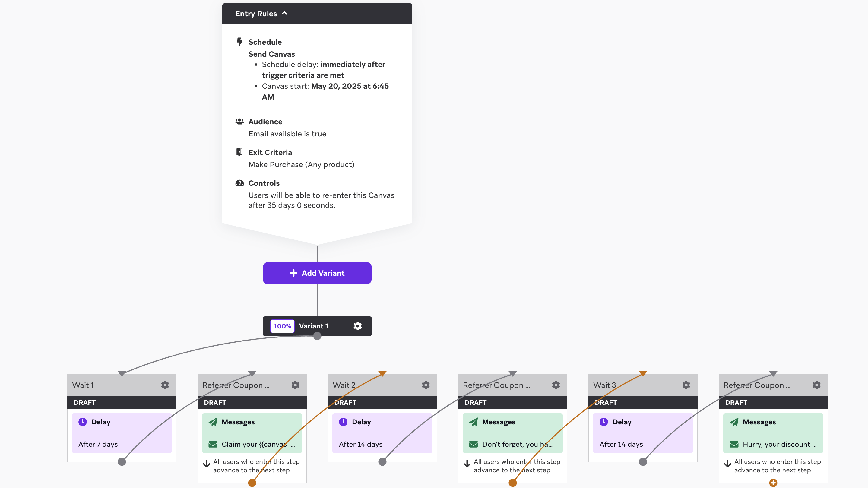Click the Add Variant button

tap(317, 273)
